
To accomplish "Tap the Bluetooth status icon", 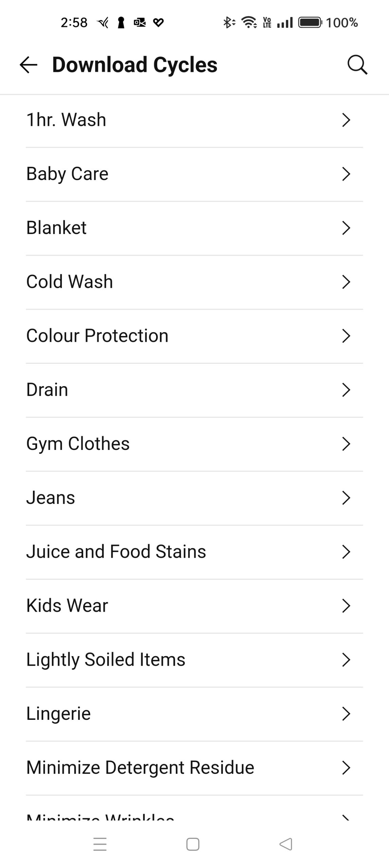I will pos(229,23).
